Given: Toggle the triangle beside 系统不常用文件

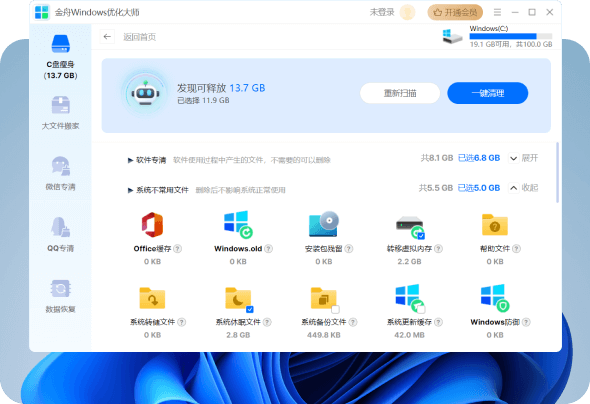Looking at the screenshot, I should click(x=130, y=190).
